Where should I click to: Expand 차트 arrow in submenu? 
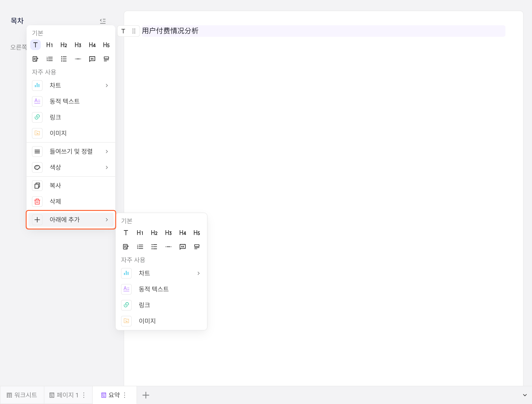click(199, 273)
